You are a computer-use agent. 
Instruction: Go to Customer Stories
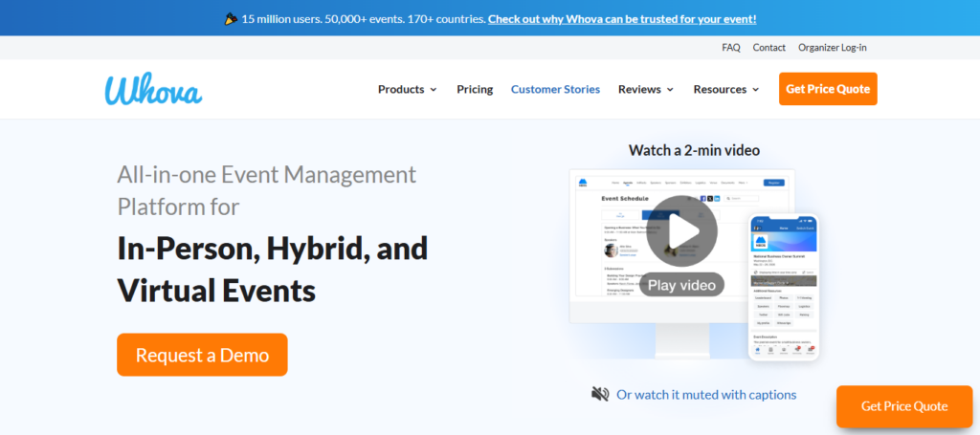tap(556, 89)
